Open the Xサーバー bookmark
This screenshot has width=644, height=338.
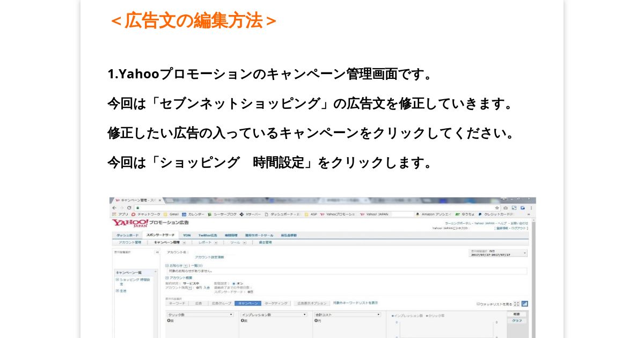pos(250,214)
